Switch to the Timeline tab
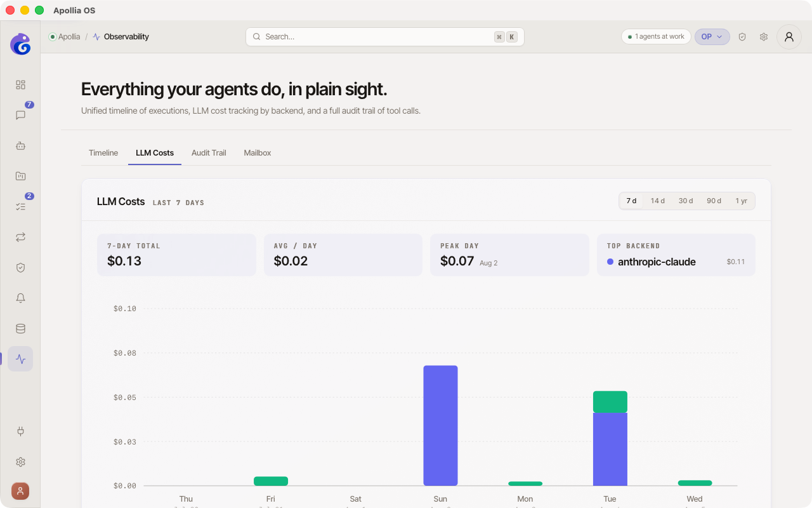The width and height of the screenshot is (812, 508). click(103, 153)
